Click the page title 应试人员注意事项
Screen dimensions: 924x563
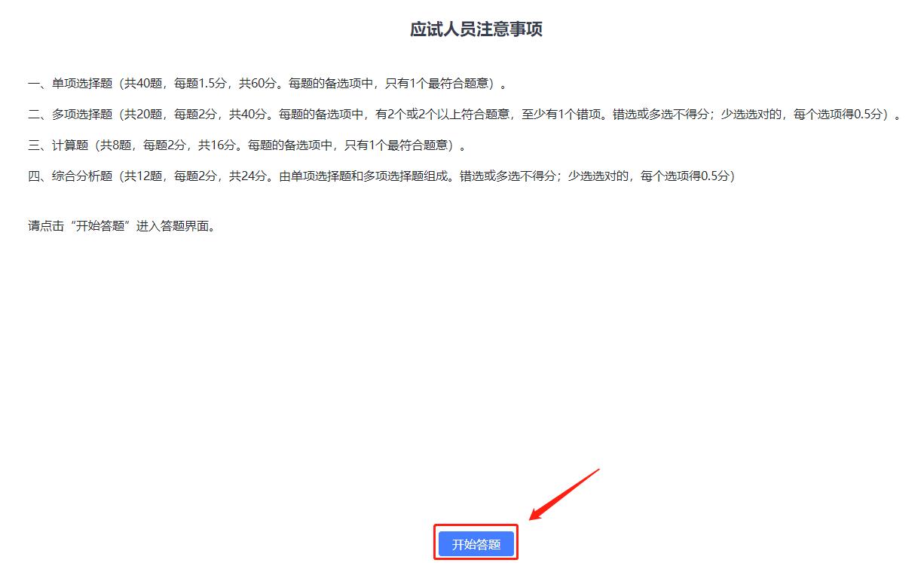(476, 29)
